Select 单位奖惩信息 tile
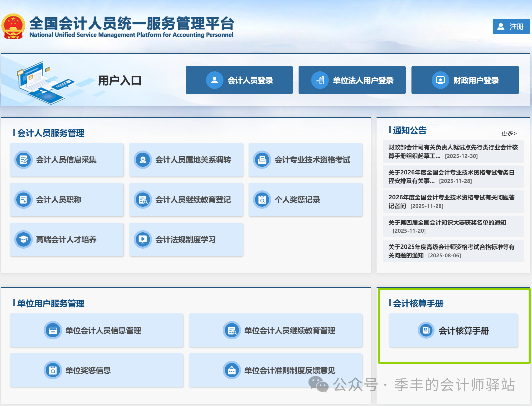The height and width of the screenshot is (406, 532). coord(96,370)
